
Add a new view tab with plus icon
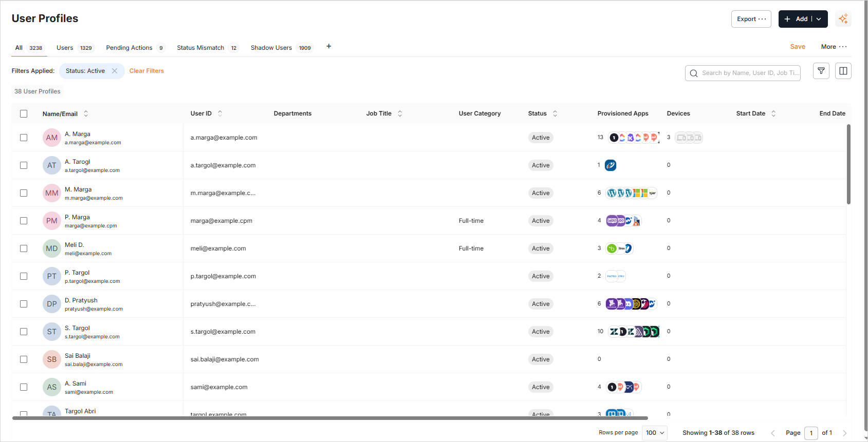pos(329,47)
